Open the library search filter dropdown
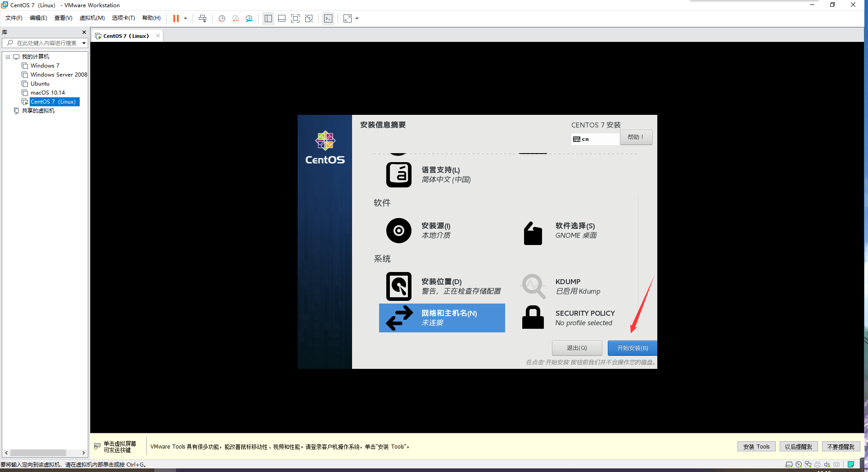868x472 pixels. [x=84, y=43]
